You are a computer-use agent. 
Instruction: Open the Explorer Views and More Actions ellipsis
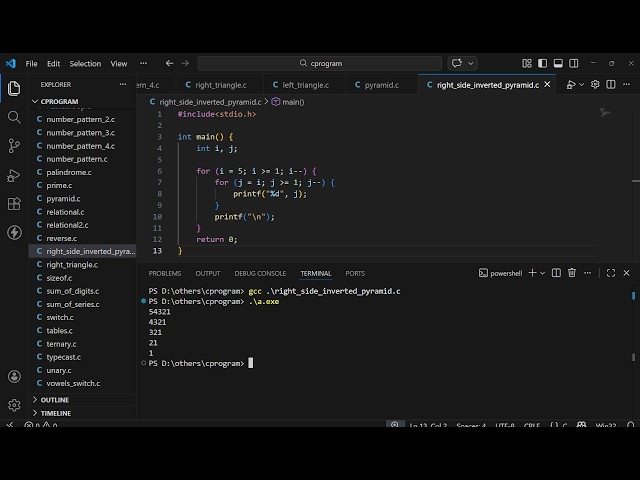[x=123, y=84]
